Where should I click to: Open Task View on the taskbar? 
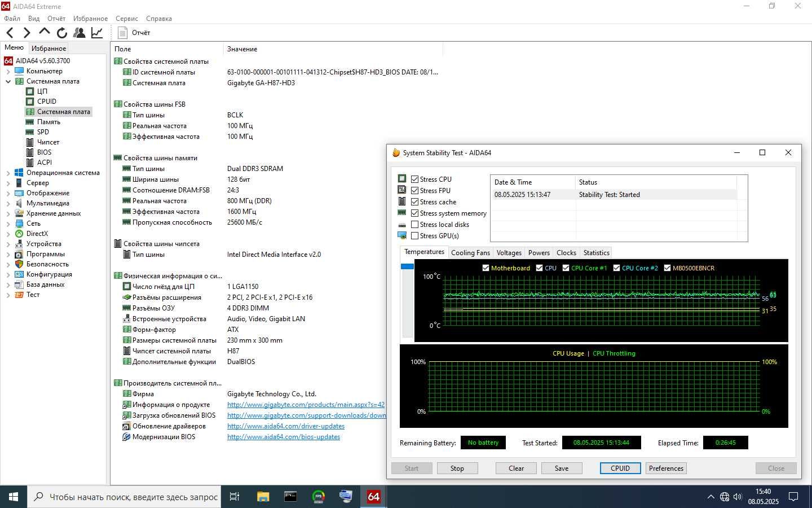pyautogui.click(x=235, y=497)
